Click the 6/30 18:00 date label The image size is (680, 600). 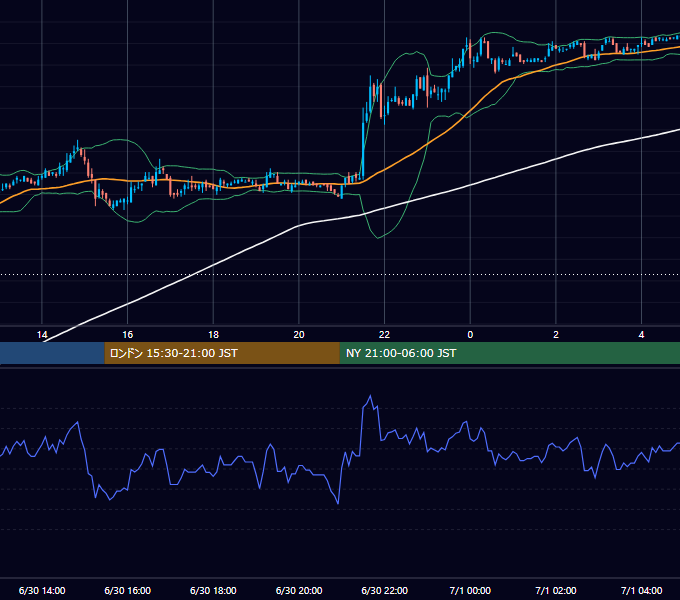coord(213,590)
